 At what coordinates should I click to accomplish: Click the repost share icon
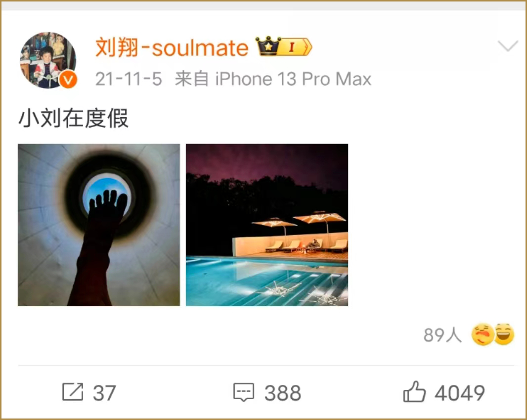[x=73, y=392]
